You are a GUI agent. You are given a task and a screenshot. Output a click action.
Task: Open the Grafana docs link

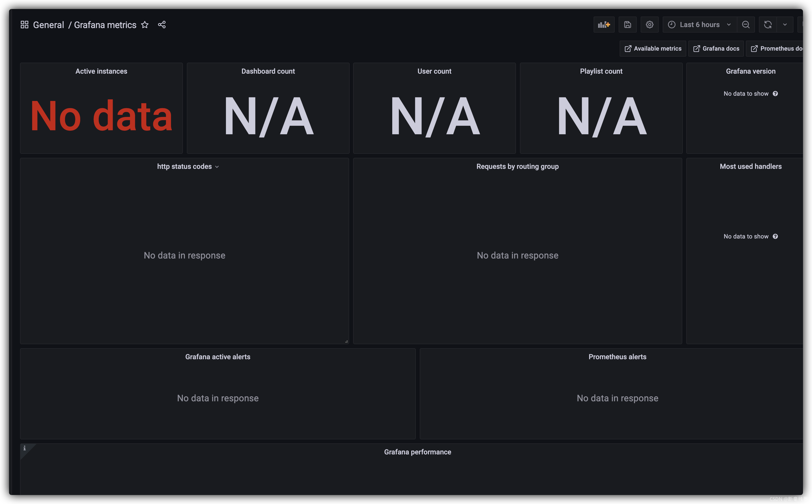pyautogui.click(x=716, y=49)
